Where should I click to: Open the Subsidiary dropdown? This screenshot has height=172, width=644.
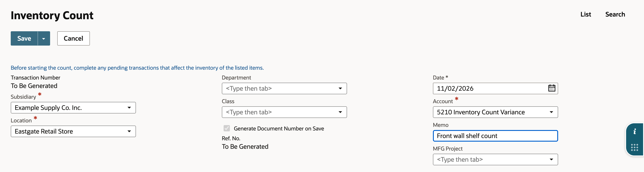click(73, 108)
